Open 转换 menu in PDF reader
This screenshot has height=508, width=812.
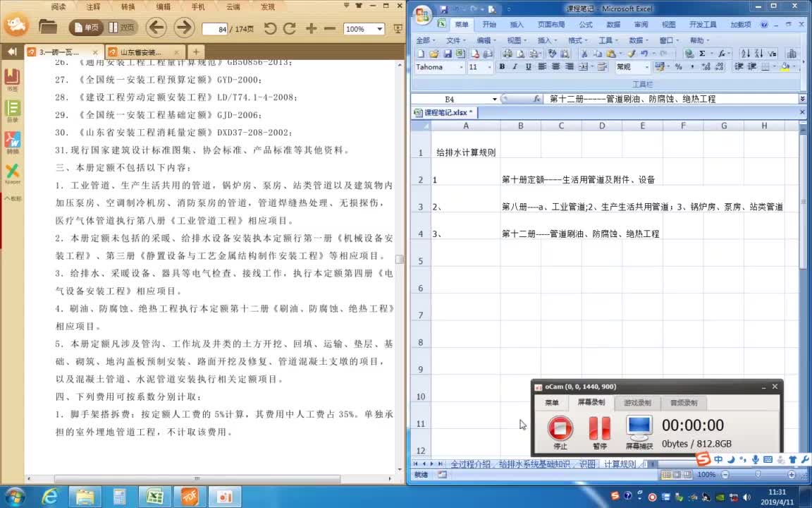point(128,7)
